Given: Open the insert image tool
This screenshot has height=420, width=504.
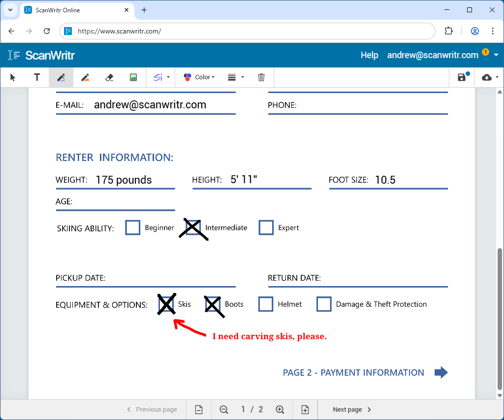Looking at the screenshot, I should point(133,77).
